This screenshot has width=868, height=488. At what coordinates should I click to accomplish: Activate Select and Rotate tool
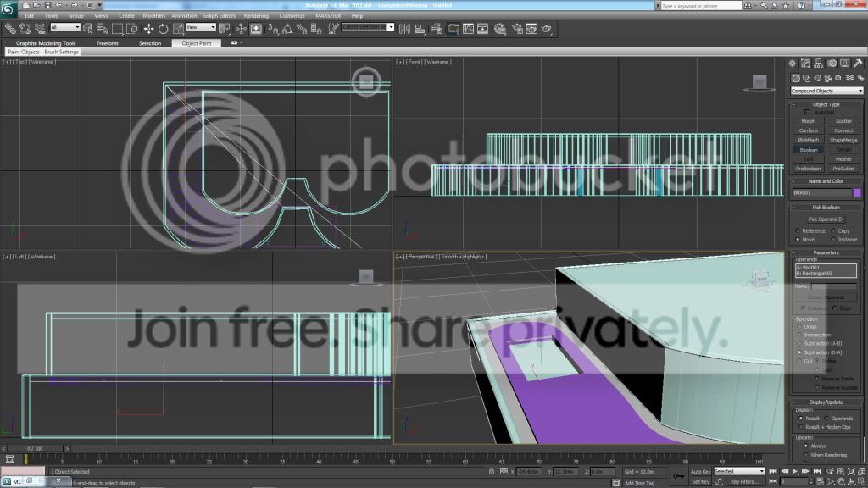(x=164, y=29)
